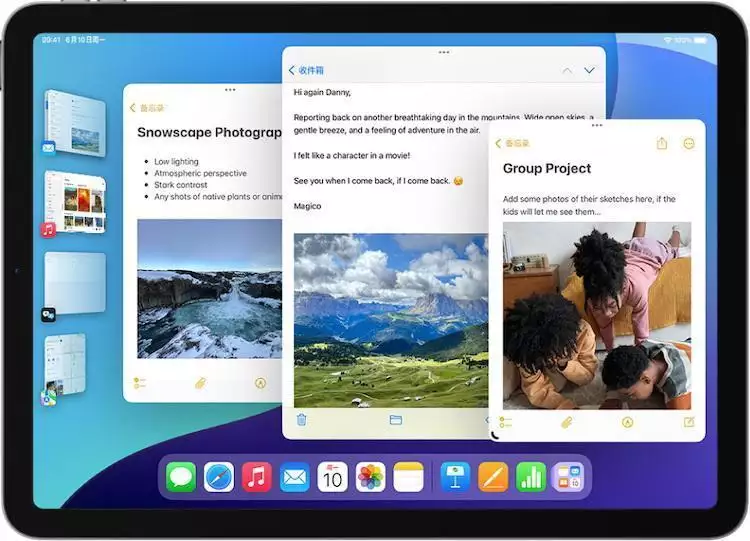The image size is (750, 541).
Task: Tap checklist icon in Group Project note
Action: tap(506, 422)
